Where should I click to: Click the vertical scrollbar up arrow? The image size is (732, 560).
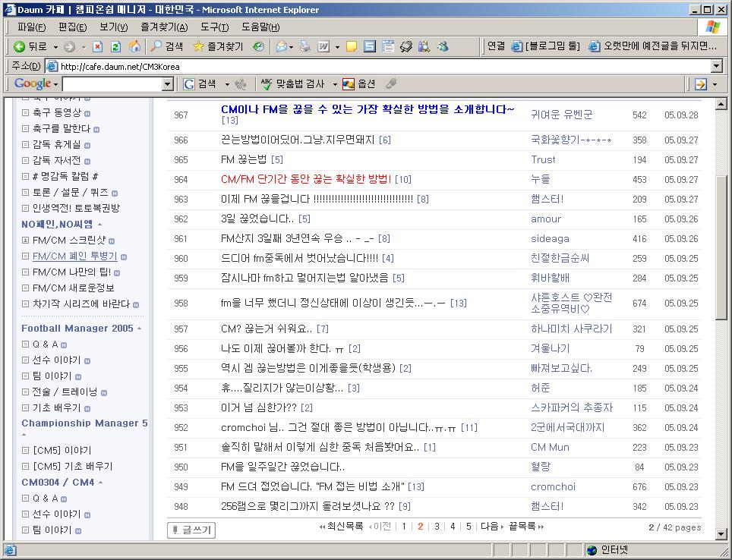tap(721, 104)
